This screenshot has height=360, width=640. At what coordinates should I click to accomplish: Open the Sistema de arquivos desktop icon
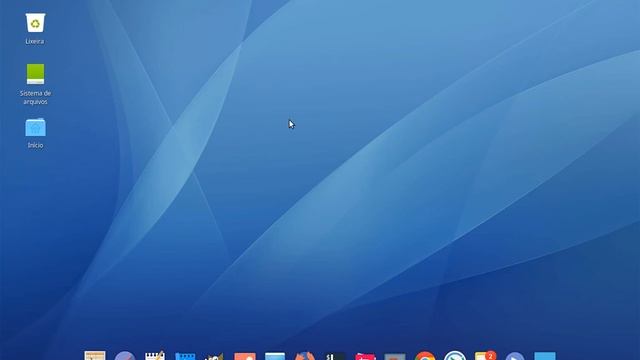[x=36, y=74]
